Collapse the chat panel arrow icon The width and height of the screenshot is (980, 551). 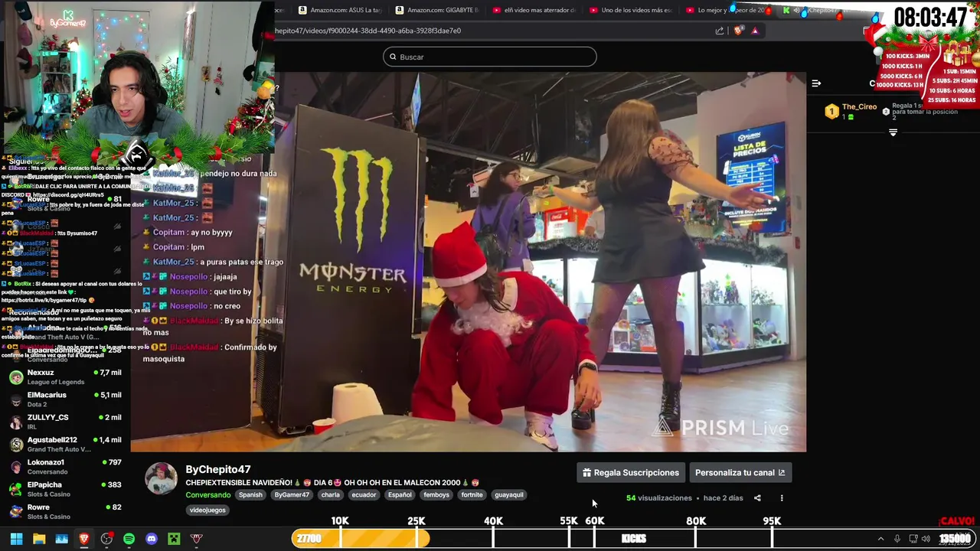(816, 83)
